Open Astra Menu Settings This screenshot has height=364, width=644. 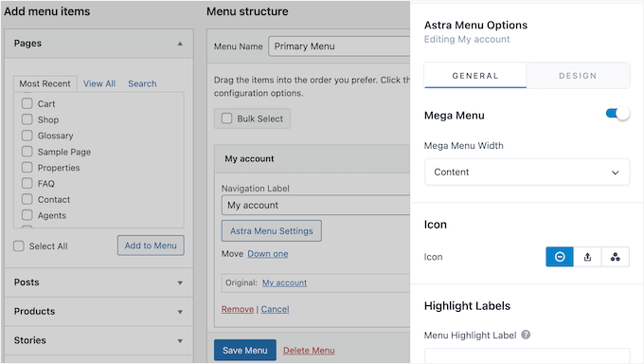click(272, 231)
